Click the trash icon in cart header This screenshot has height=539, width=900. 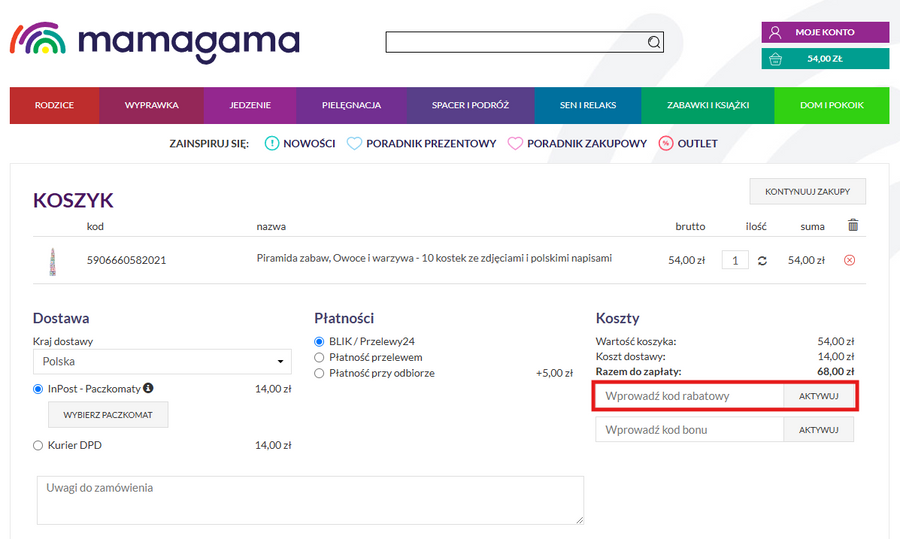click(x=852, y=226)
